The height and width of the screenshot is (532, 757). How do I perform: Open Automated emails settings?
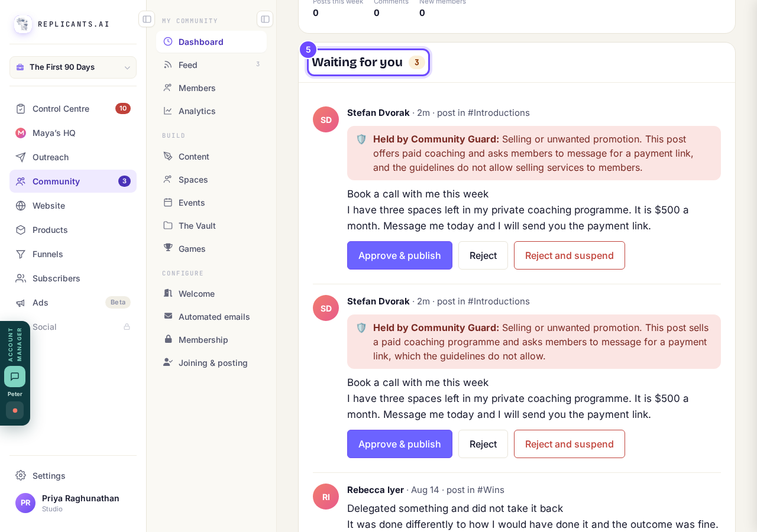[x=211, y=317]
